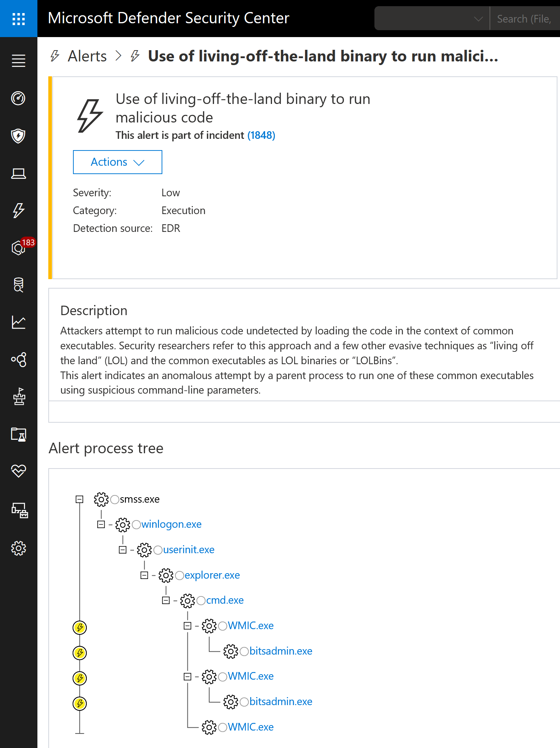Open Incidents shield icon in sidebar
560x748 pixels.
click(19, 136)
